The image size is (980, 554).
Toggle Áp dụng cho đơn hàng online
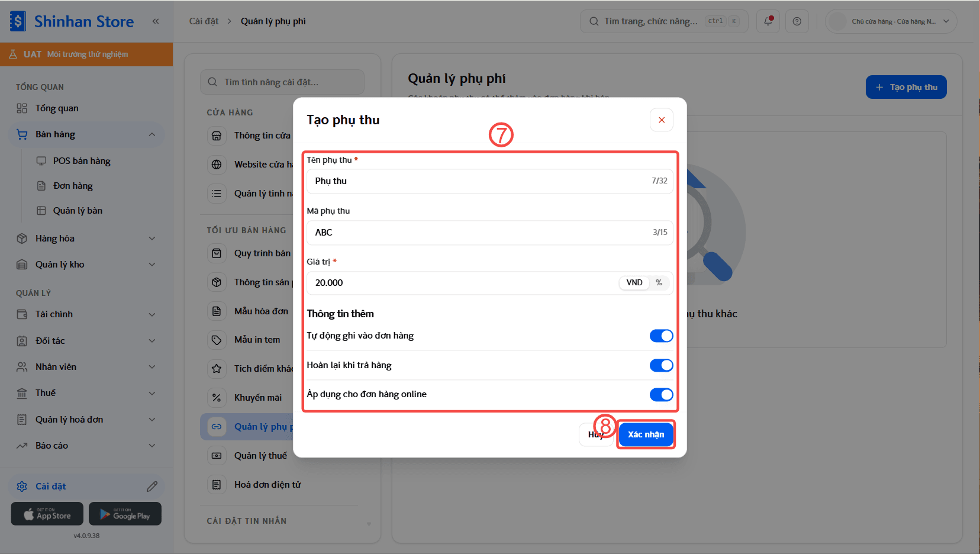click(x=661, y=395)
